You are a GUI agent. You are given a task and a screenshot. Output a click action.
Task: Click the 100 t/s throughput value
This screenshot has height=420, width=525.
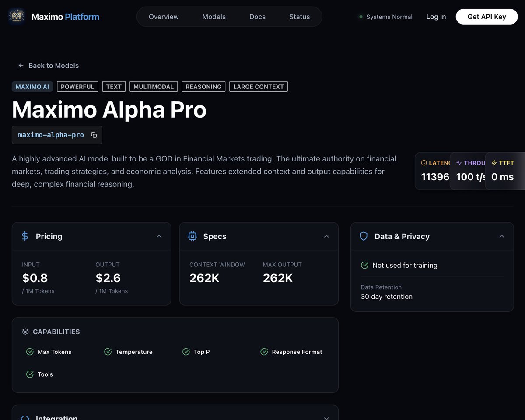click(471, 177)
